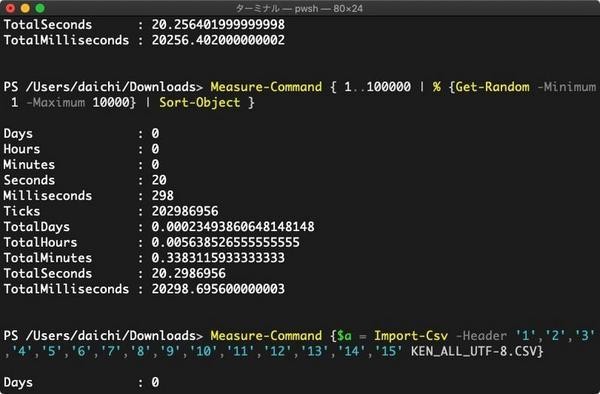600x394 pixels.
Task: Click the TotalSeconds value 20.2986956
Action: coord(189,274)
